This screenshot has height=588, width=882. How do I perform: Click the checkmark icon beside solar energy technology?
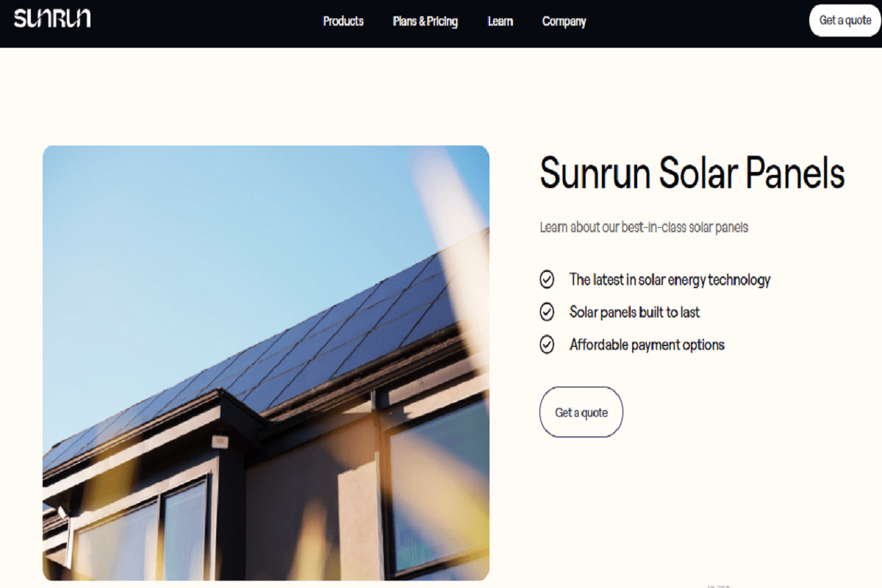[547, 279]
